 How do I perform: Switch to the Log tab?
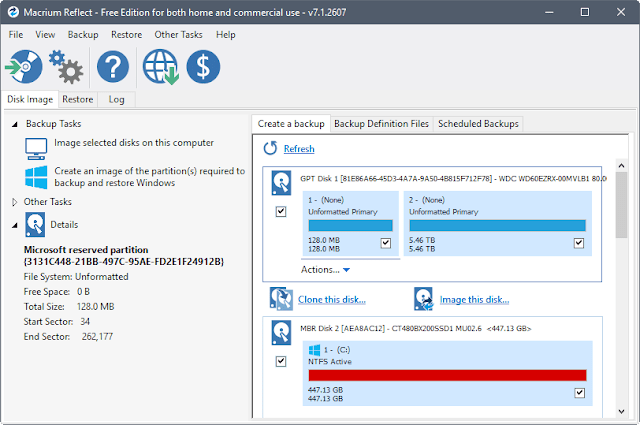pyautogui.click(x=116, y=99)
